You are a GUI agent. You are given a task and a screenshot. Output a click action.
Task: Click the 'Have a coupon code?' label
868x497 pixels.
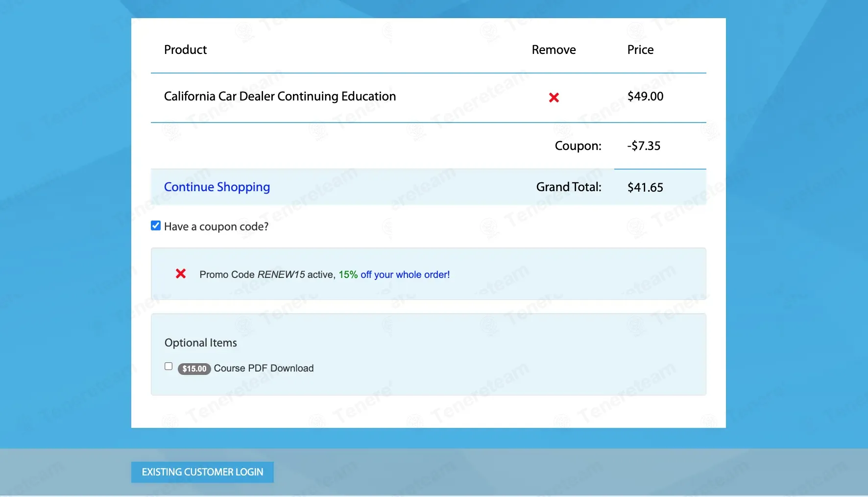tap(216, 226)
